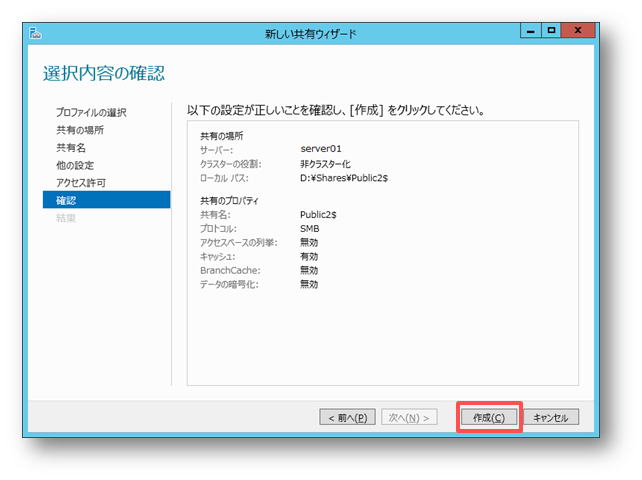Click the ローカル パス: label
Screen dimensions: 642x480
click(224, 178)
